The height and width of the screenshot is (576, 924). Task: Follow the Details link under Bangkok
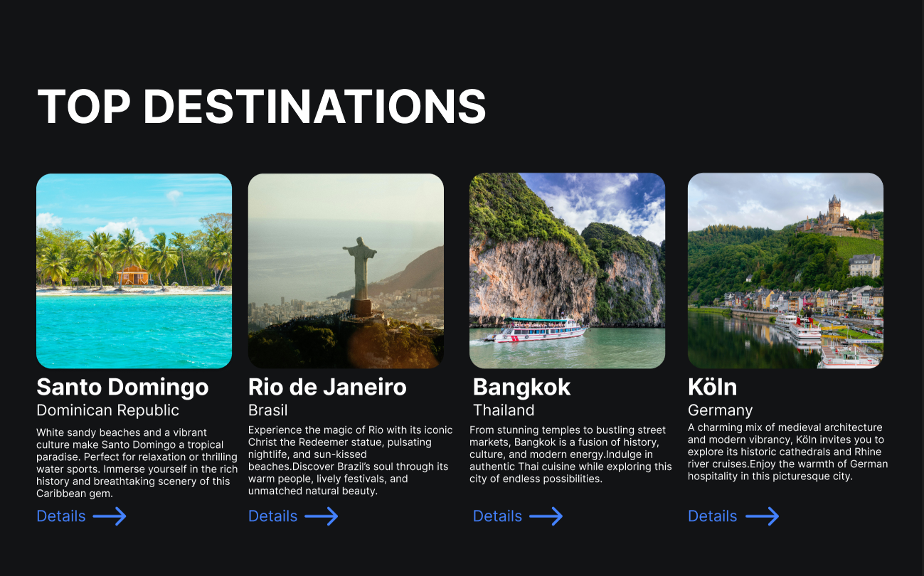coord(498,516)
